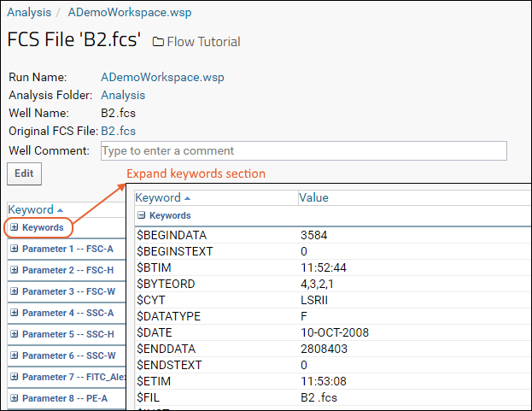Viewport: 532px width, 411px height.
Task: Click the value 10-OCT-2008
Action: [x=335, y=332]
